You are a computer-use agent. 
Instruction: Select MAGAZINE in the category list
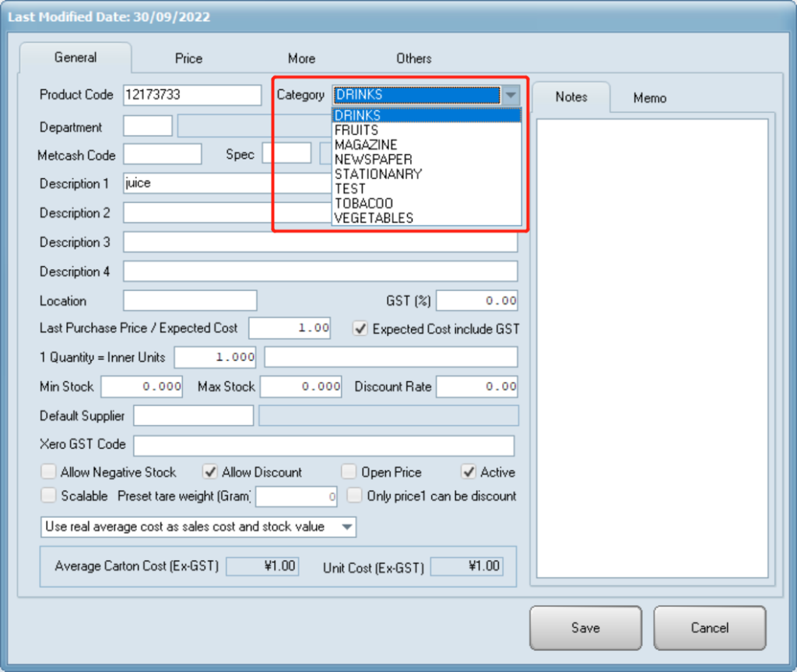coord(366,145)
